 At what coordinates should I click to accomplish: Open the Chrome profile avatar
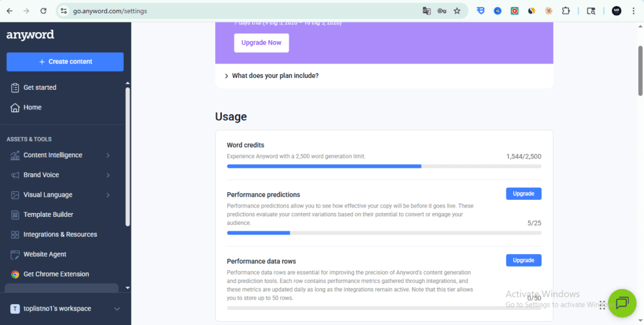coord(616,11)
